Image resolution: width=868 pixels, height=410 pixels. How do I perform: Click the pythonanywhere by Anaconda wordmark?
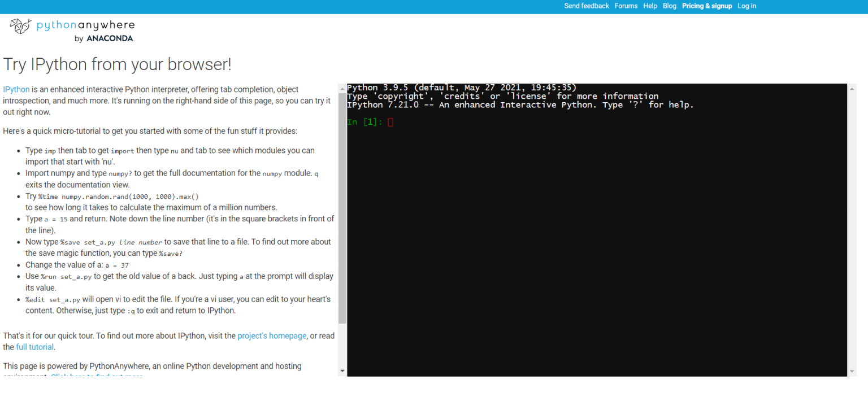click(x=85, y=31)
